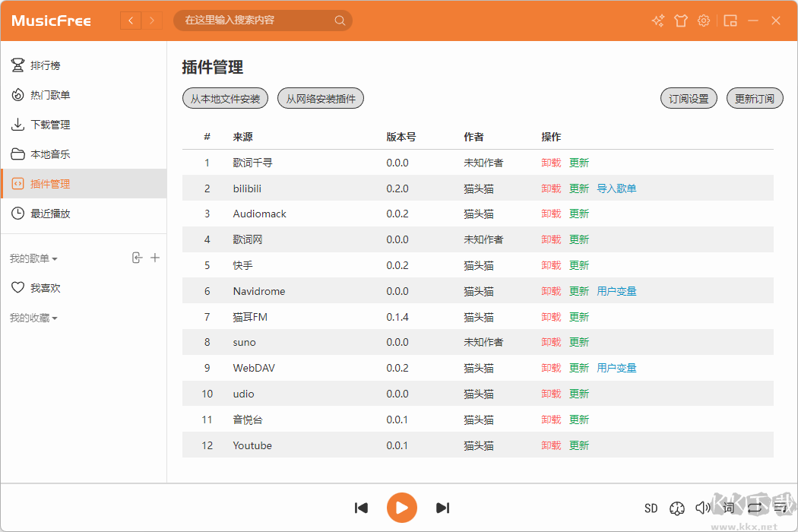Viewport: 798px width, 532px height.
Task: Open 排行榜 in the sidebar
Action: (x=84, y=65)
